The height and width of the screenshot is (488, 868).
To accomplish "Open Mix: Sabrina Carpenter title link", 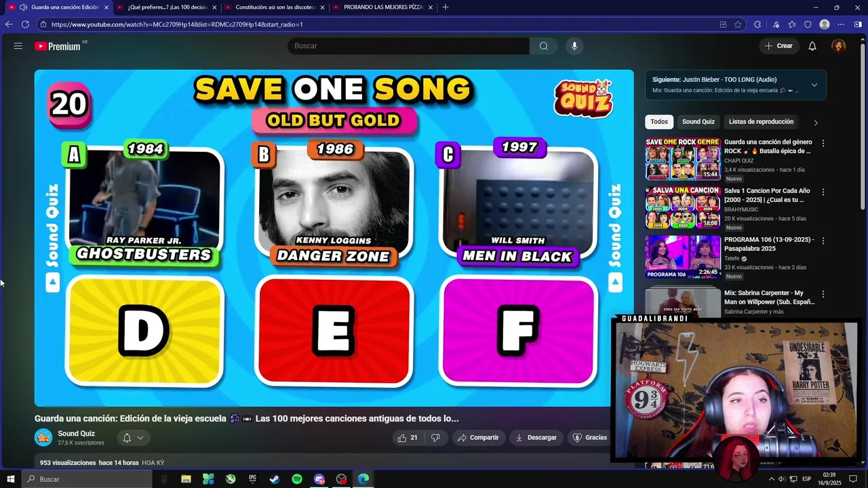I will click(769, 298).
